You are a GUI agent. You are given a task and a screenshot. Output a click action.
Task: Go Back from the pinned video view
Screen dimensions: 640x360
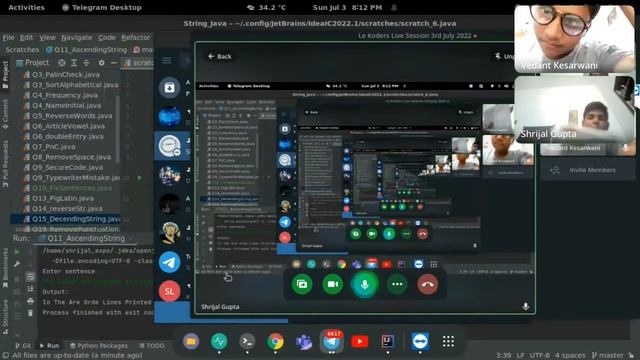click(220, 56)
